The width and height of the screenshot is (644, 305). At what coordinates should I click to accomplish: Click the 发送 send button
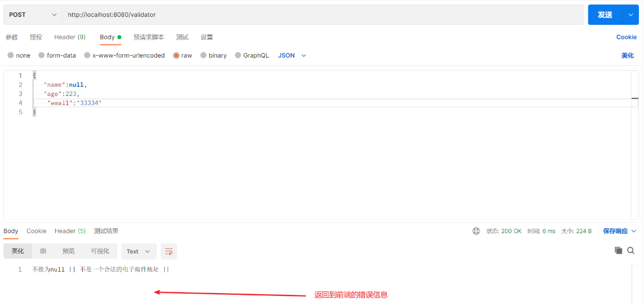point(605,15)
